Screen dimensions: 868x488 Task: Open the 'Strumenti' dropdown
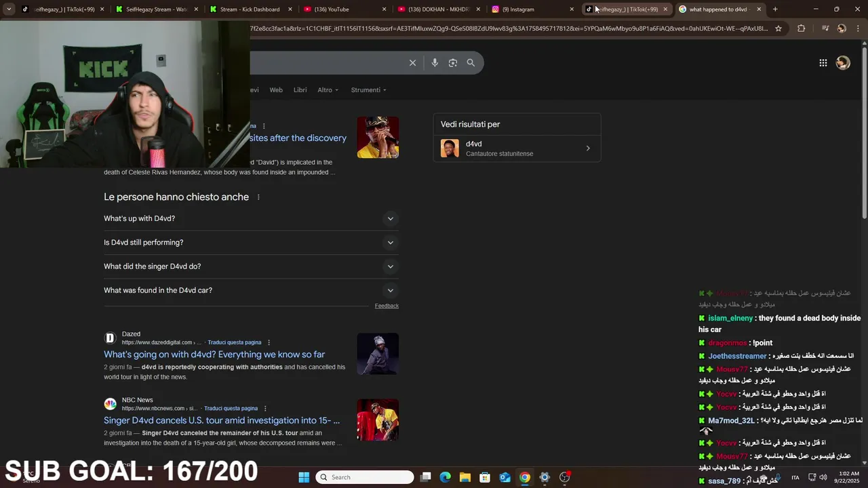pyautogui.click(x=368, y=90)
